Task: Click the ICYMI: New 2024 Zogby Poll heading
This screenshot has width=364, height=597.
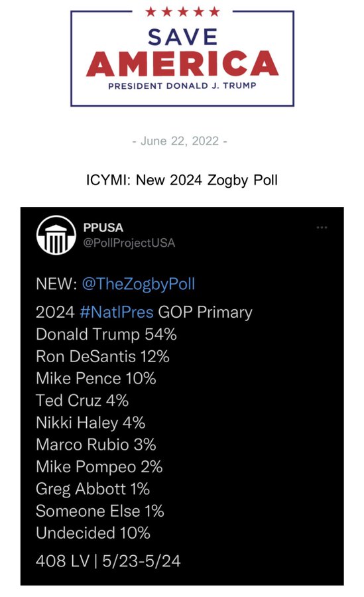Action: 182,180
